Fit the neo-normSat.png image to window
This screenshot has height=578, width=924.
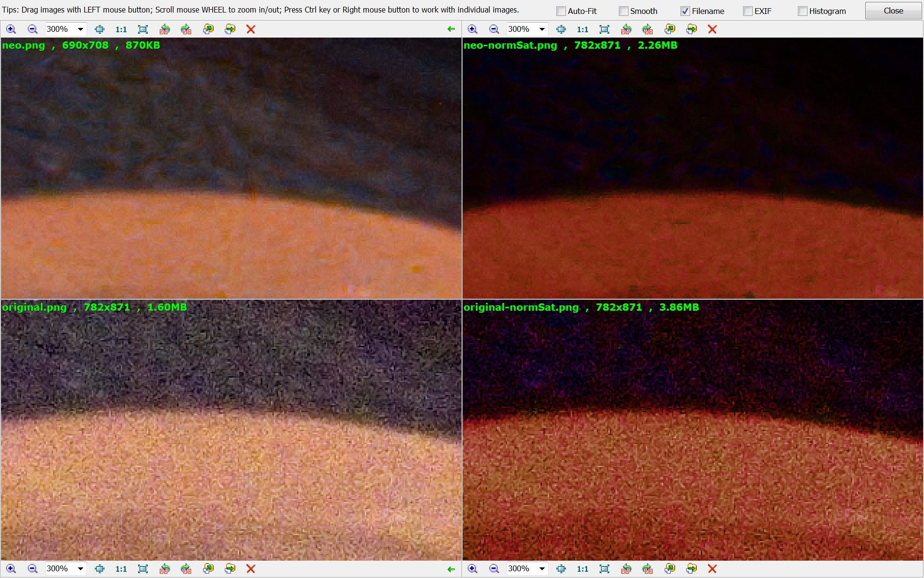tap(604, 29)
